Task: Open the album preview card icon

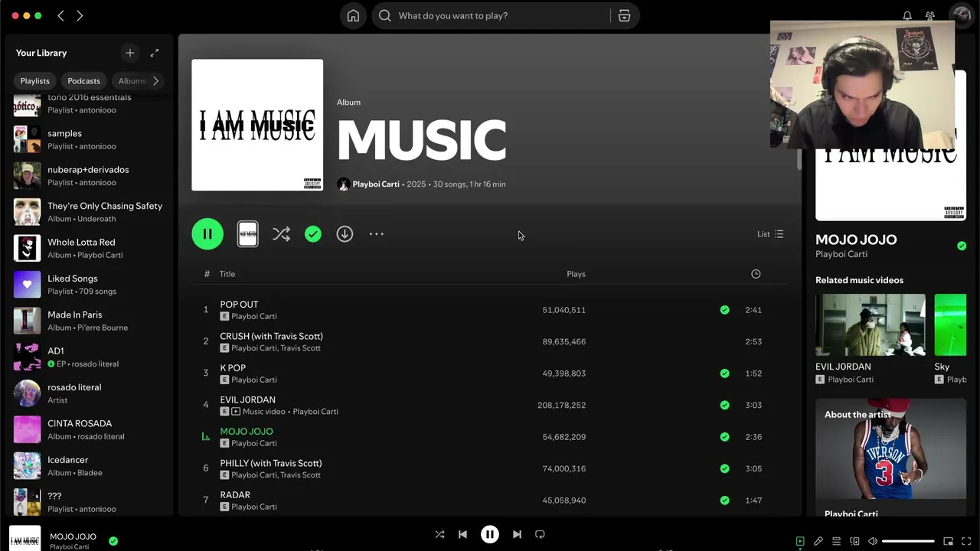Action: (247, 234)
